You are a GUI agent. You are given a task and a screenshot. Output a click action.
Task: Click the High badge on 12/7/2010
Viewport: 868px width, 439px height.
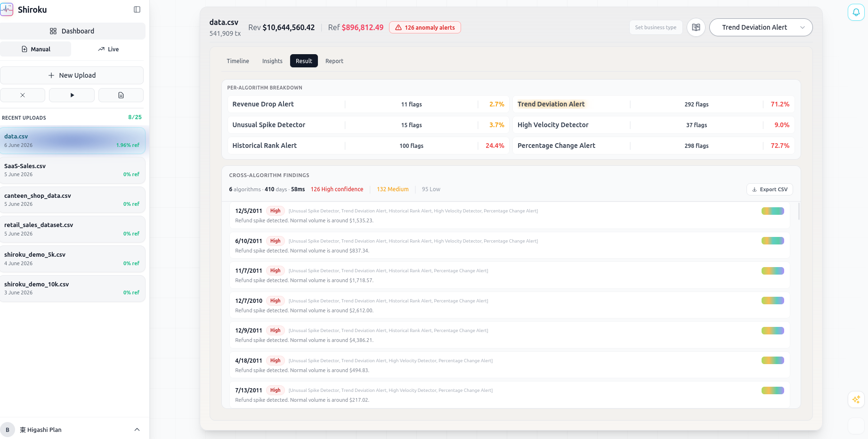tap(276, 301)
